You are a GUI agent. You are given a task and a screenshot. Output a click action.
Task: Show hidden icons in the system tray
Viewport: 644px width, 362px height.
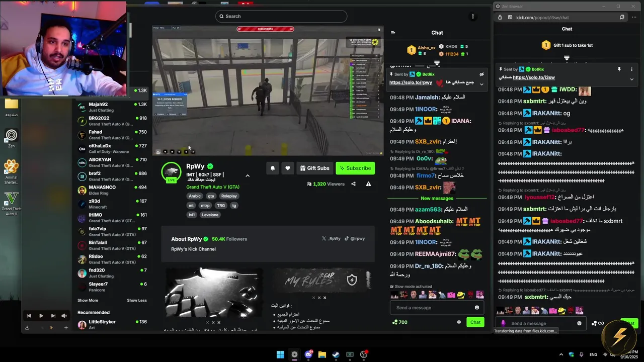(x=561, y=354)
